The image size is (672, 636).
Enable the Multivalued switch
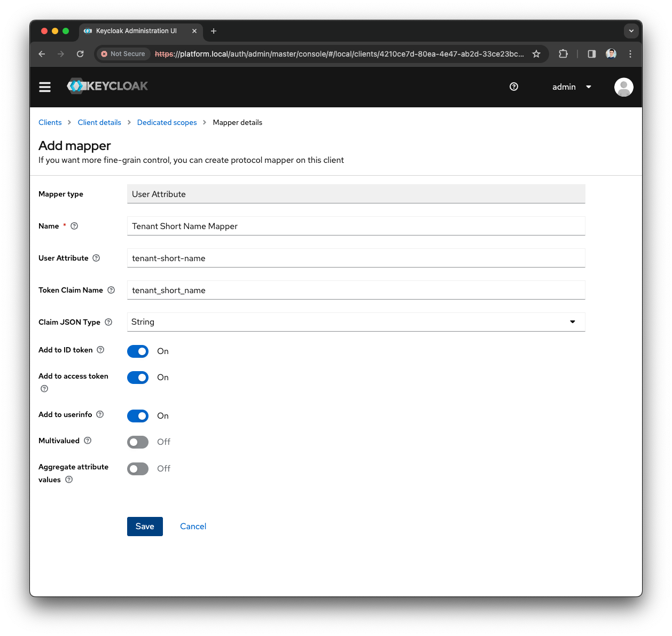click(x=138, y=442)
